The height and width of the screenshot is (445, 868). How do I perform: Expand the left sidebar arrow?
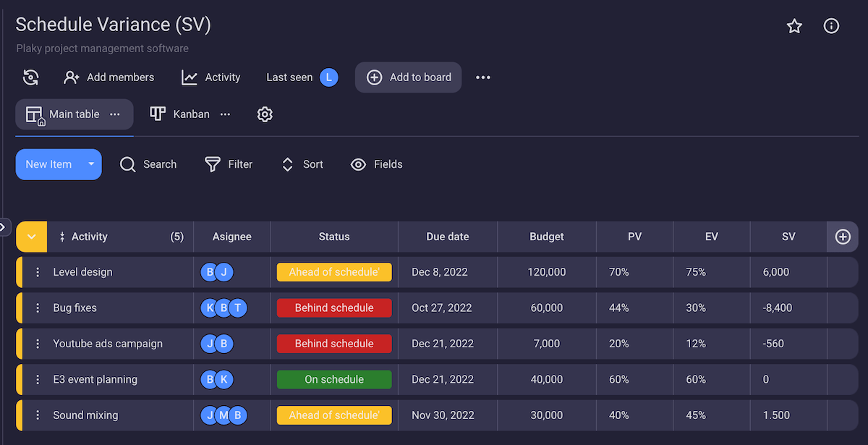coord(3,227)
